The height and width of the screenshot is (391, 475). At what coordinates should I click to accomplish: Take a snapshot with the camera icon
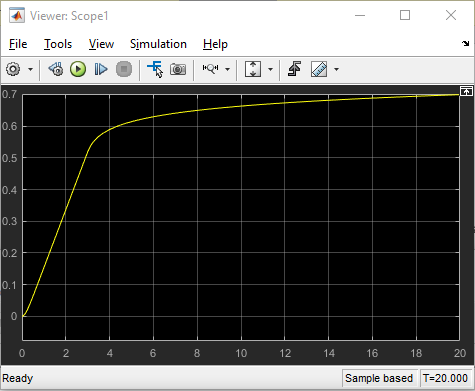coord(178,69)
